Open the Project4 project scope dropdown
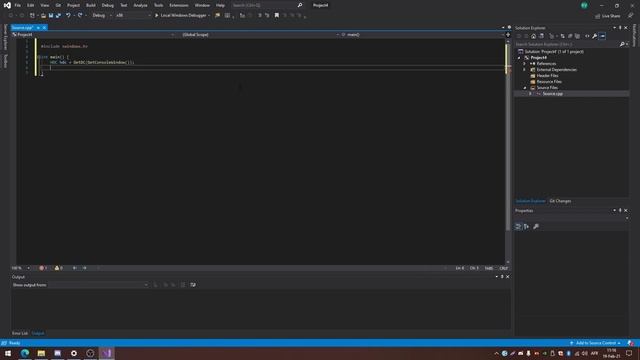The width and height of the screenshot is (640, 360). (93, 35)
